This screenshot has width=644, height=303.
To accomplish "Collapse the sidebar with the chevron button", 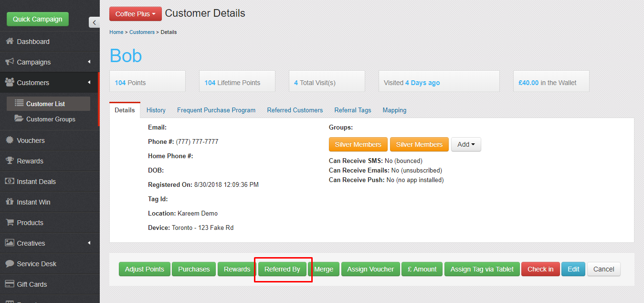I will pyautogui.click(x=94, y=22).
